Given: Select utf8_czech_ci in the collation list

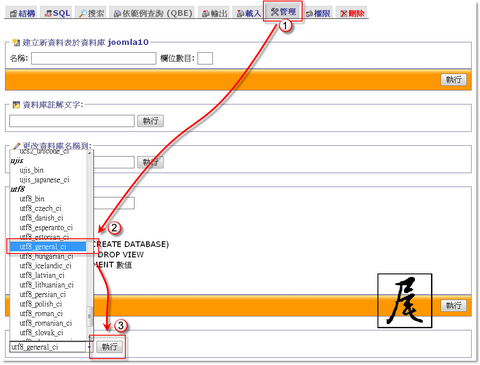Looking at the screenshot, I should [x=48, y=208].
